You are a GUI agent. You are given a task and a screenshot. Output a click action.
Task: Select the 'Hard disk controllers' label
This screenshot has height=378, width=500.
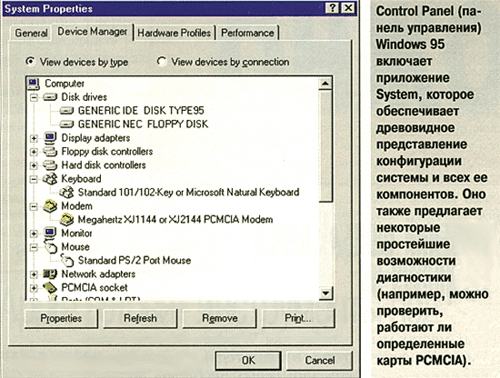pyautogui.click(x=103, y=165)
